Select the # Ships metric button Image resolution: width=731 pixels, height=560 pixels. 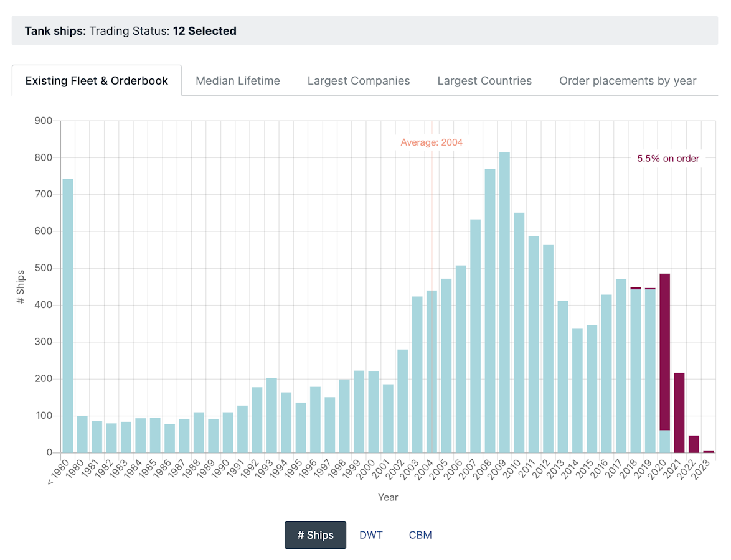(x=315, y=535)
